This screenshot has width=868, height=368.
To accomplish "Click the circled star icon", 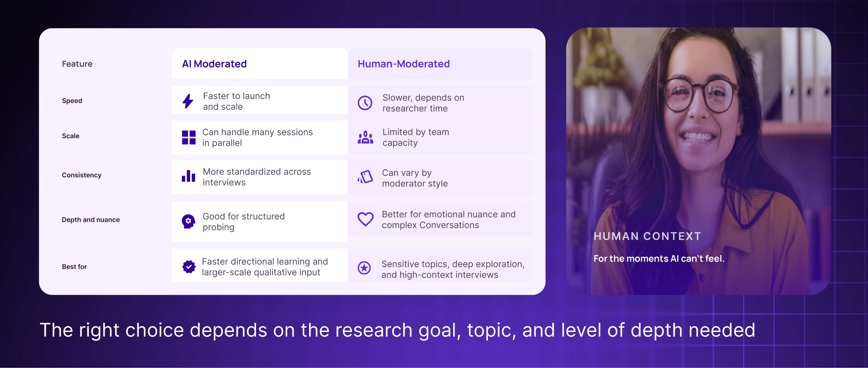I will (364, 268).
